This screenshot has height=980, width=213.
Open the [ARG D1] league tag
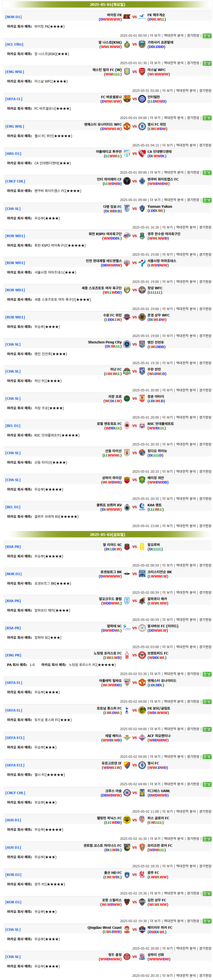(x=13, y=154)
